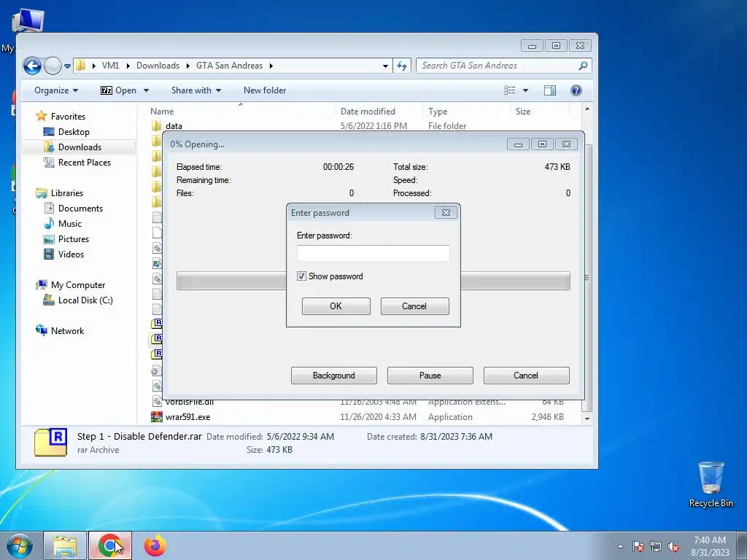Open the Organize menu
Image resolution: width=747 pixels, height=560 pixels.
(55, 90)
